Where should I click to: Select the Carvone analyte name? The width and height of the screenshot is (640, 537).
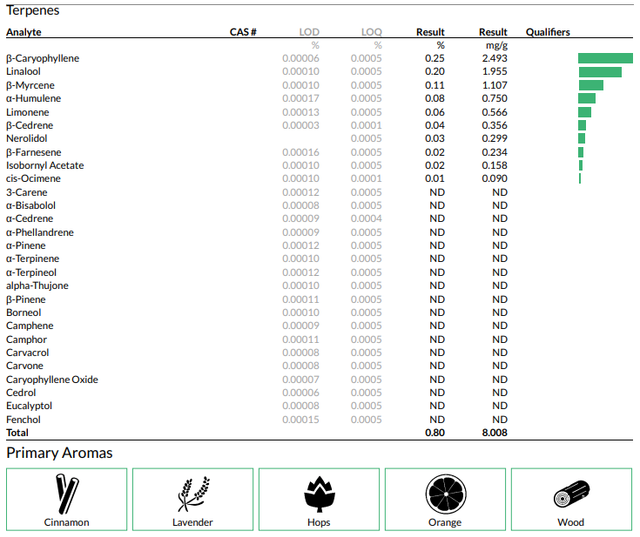(x=24, y=365)
